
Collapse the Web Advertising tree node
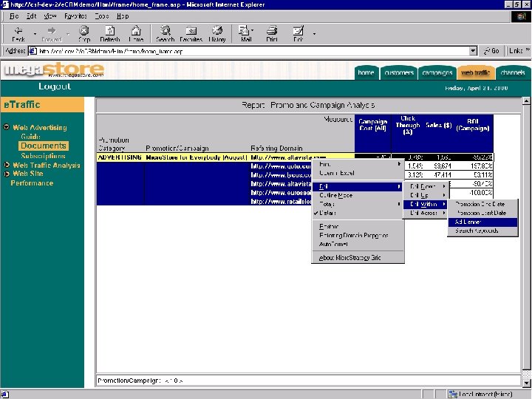pyautogui.click(x=7, y=127)
